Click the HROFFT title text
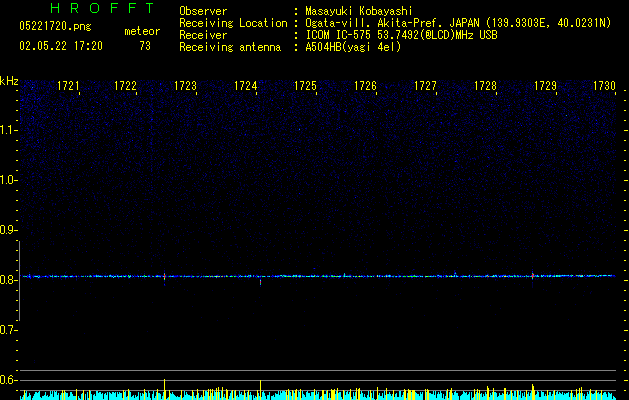Viewport: 629px width, 400px height. coord(102,8)
